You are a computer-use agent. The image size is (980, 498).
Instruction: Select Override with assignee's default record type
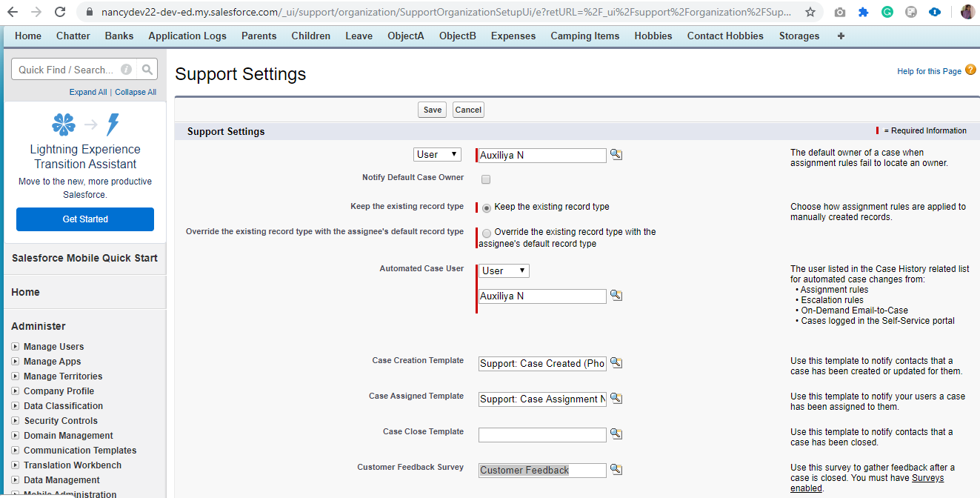tap(486, 233)
